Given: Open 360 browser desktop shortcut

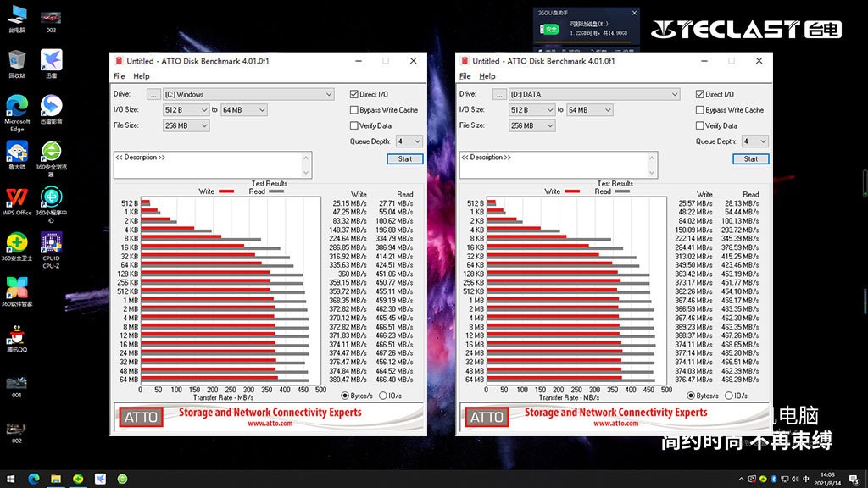Looking at the screenshot, I should click(51, 158).
